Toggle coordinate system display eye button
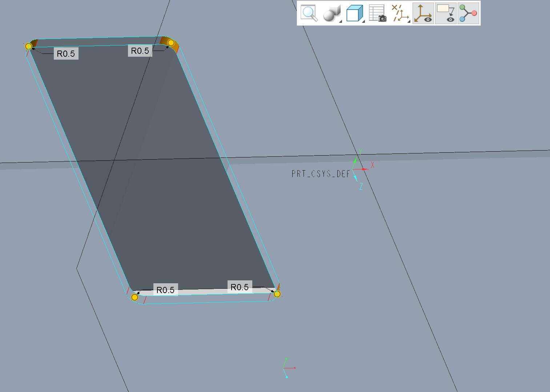This screenshot has height=392, width=550. (423, 13)
